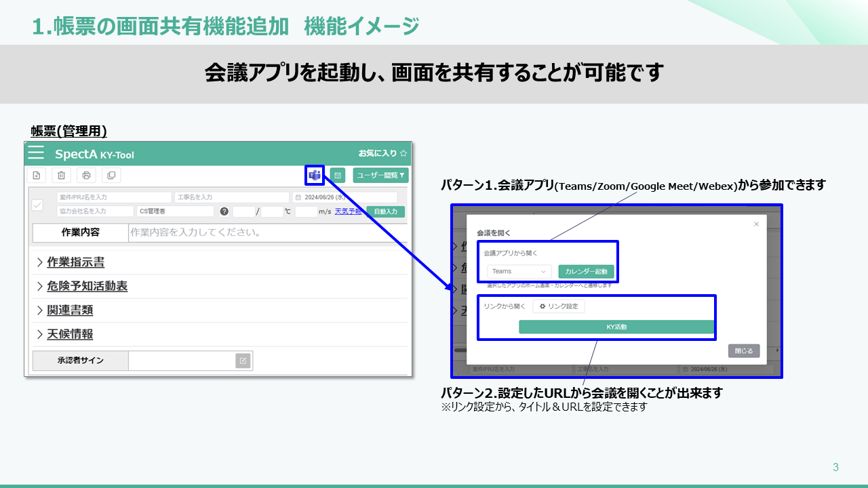Screen dimensions: 868x488
Task: Expand the 作業指示書 section
Action: coord(75,262)
